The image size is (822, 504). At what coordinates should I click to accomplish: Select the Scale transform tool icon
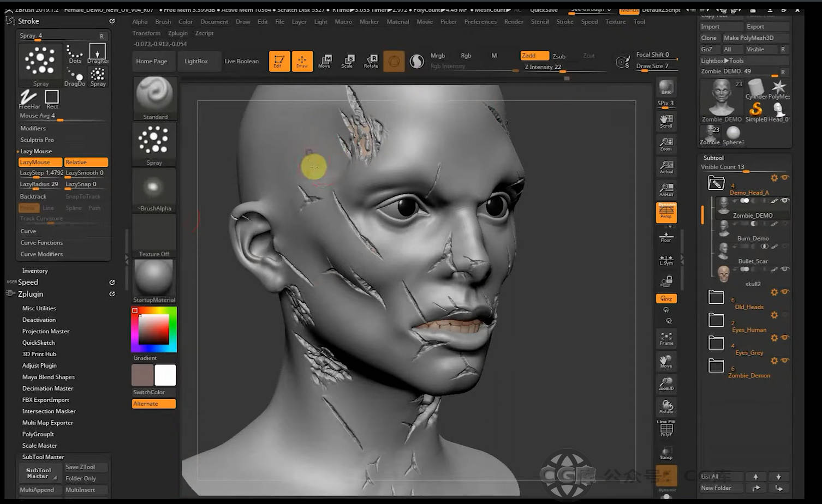[347, 61]
